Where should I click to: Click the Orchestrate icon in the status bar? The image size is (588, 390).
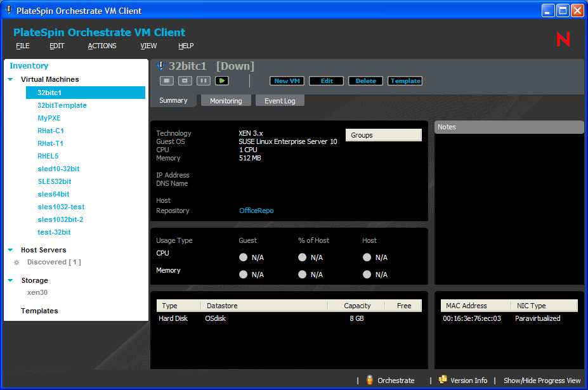click(369, 380)
